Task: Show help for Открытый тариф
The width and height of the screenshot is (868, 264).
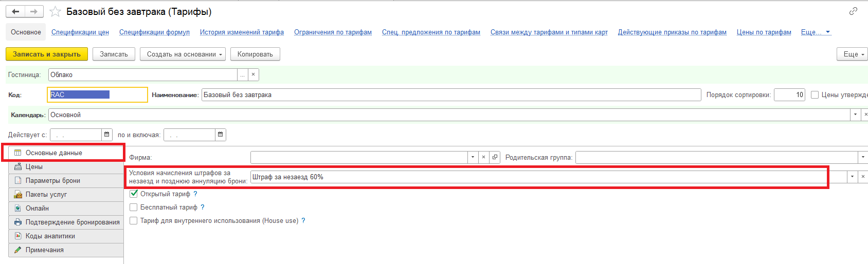Action: coord(195,194)
